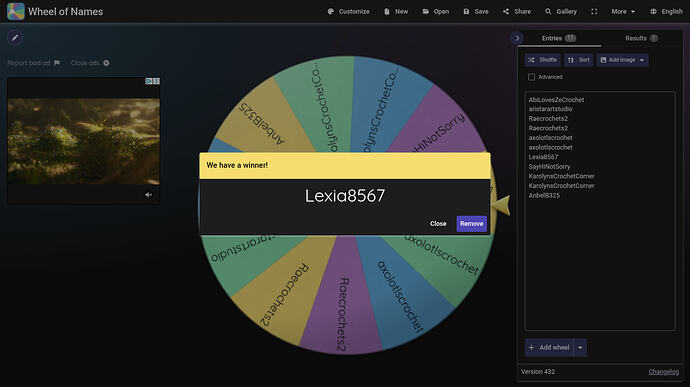This screenshot has width=690, height=387.
Task: Click the yellow wheel pointer arrow
Action: (501, 205)
